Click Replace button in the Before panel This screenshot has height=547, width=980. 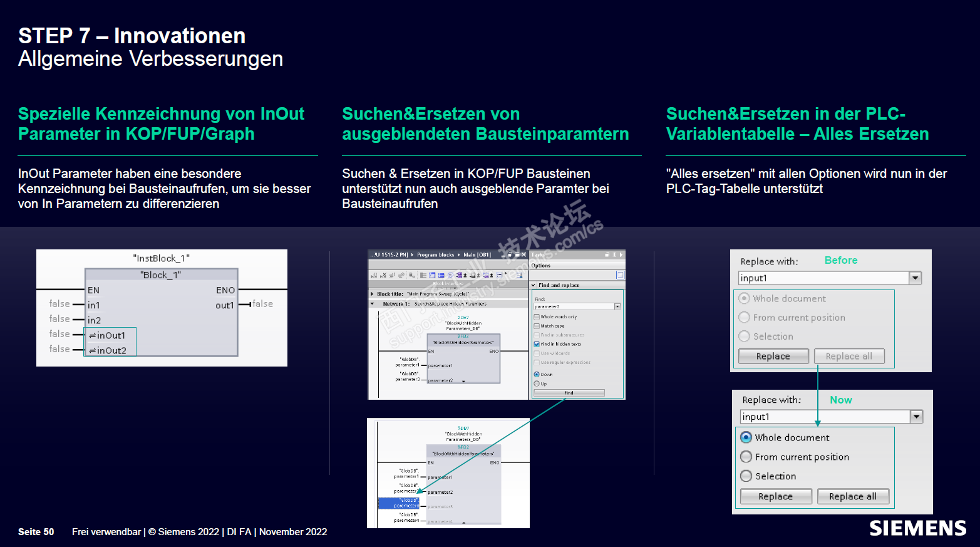coord(773,356)
